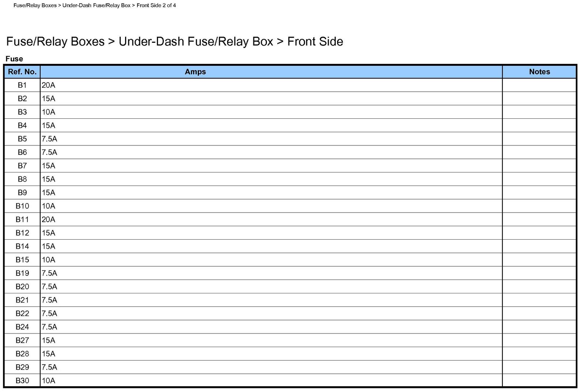Click the 10A value for B15
Viewport: 581px width, 392px height.
(x=48, y=260)
